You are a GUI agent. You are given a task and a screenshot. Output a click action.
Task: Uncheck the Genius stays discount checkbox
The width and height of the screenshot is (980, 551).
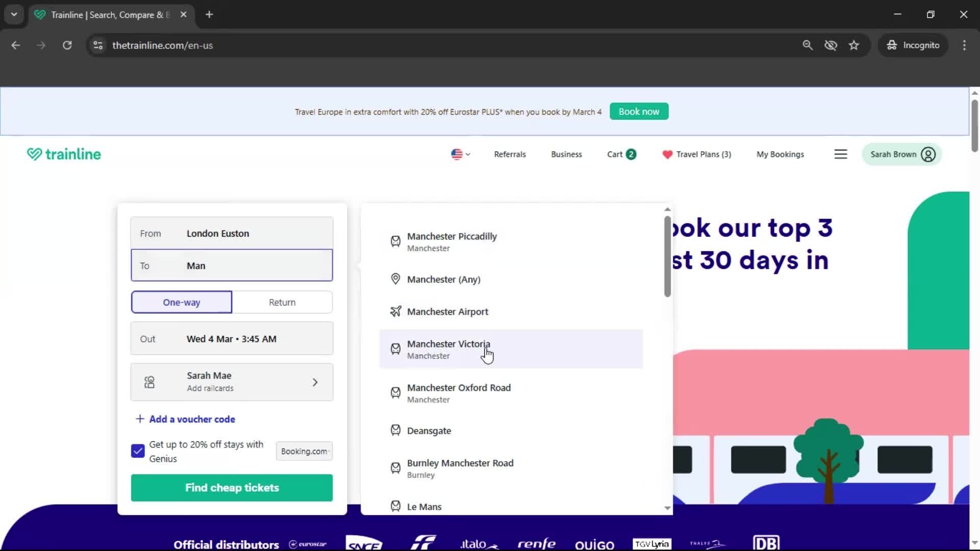click(x=137, y=450)
